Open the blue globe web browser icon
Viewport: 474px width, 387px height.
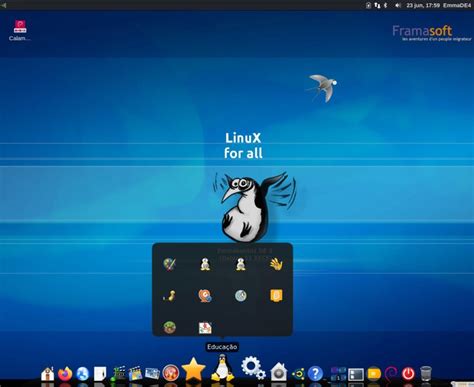coord(82,374)
